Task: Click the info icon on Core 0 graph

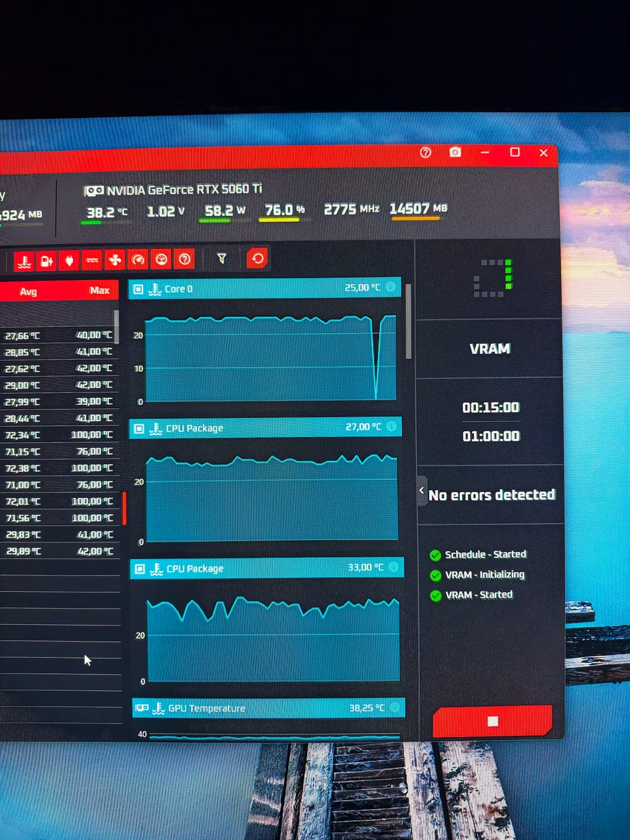Action: click(390, 287)
